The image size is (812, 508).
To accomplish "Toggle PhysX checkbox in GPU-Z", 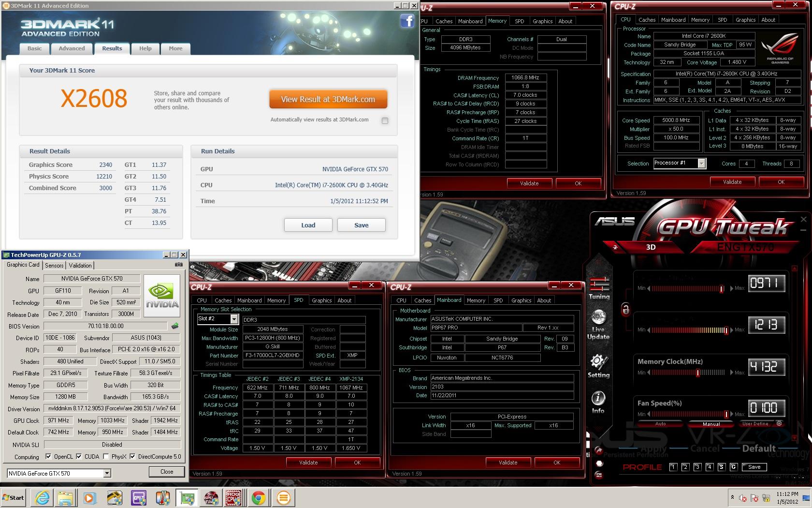I will 106,456.
